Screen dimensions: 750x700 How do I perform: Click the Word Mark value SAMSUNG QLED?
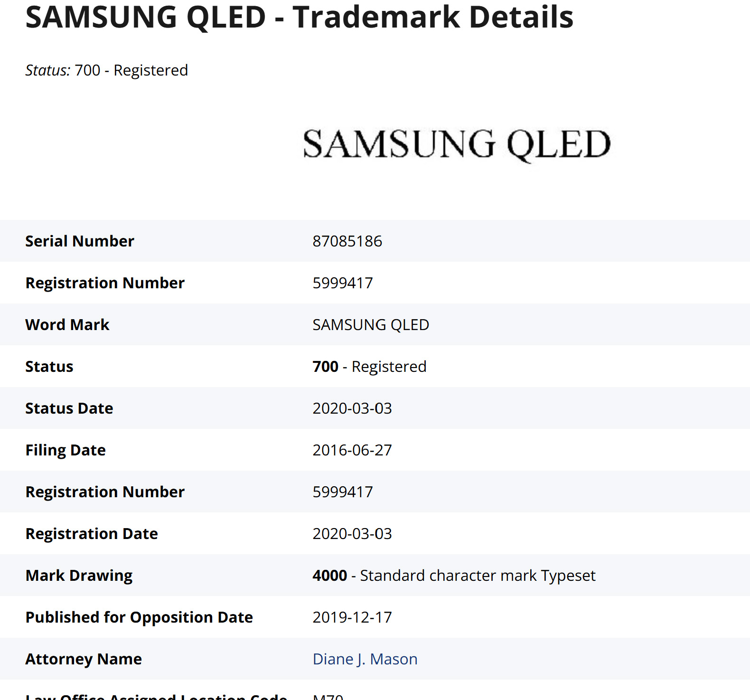coord(370,325)
